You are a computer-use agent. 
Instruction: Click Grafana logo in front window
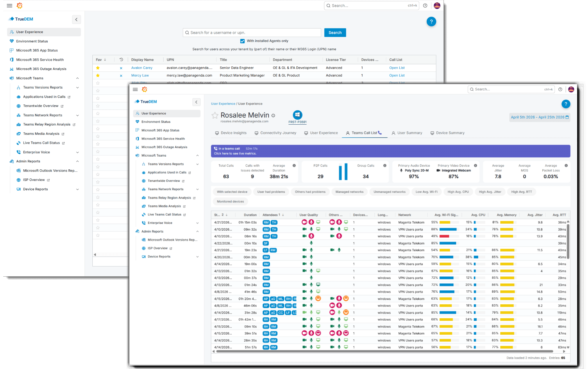click(144, 89)
